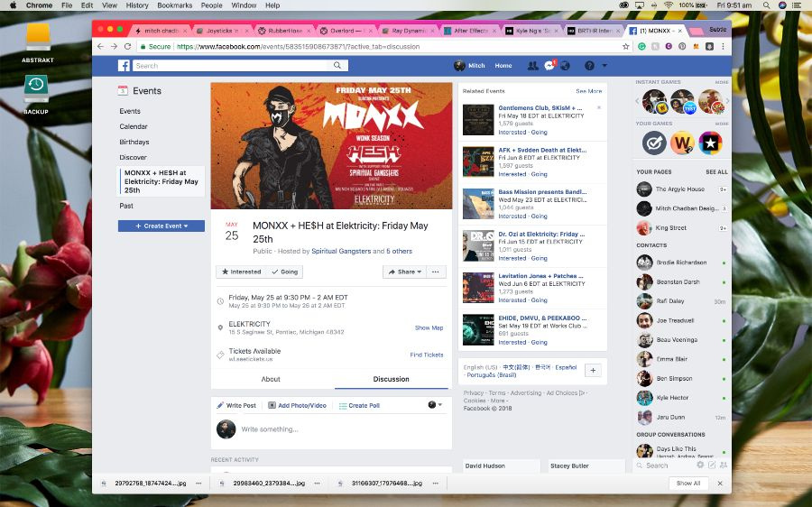Image resolution: width=812 pixels, height=507 pixels.
Task: Bookmark this page with star icon
Action: pyautogui.click(x=625, y=47)
